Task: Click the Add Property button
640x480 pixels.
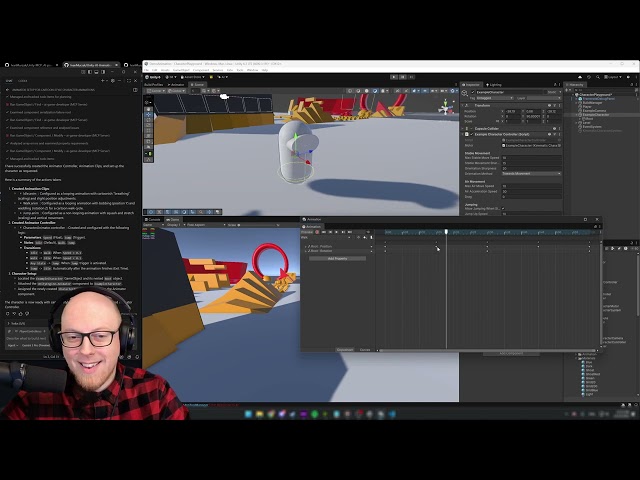Action: 337,258
